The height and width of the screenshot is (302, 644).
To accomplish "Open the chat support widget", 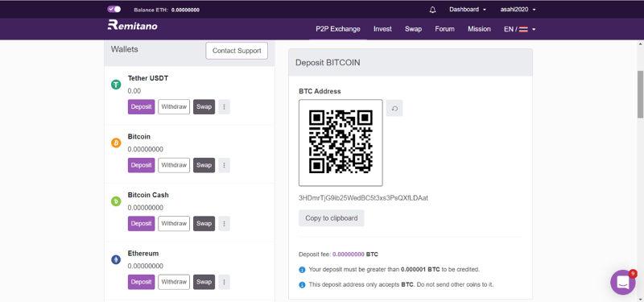I will [x=622, y=283].
